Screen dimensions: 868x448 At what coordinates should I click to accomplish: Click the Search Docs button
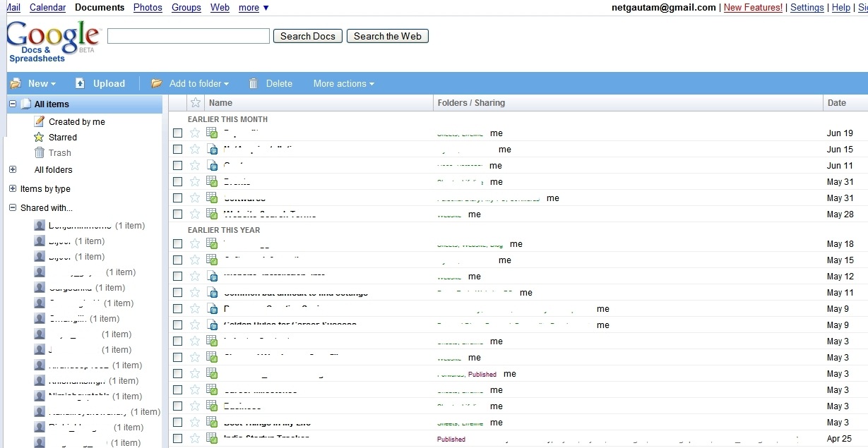(308, 36)
